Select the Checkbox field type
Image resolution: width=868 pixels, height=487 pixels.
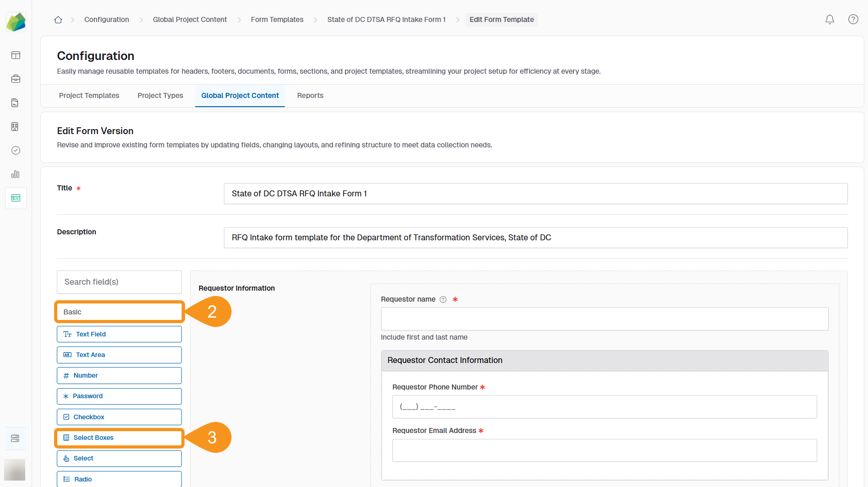tap(119, 417)
